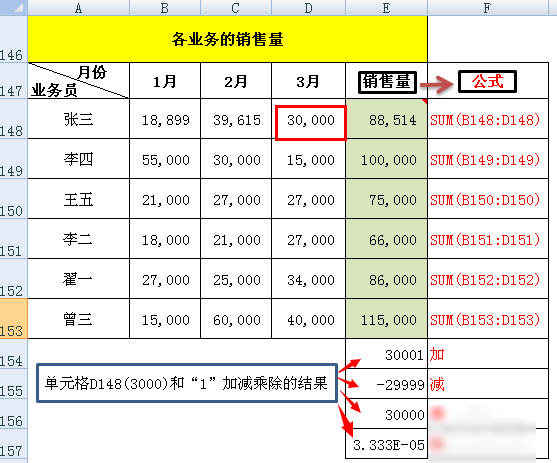Click cell with value 40,000
The image size is (557, 463).
tap(308, 318)
